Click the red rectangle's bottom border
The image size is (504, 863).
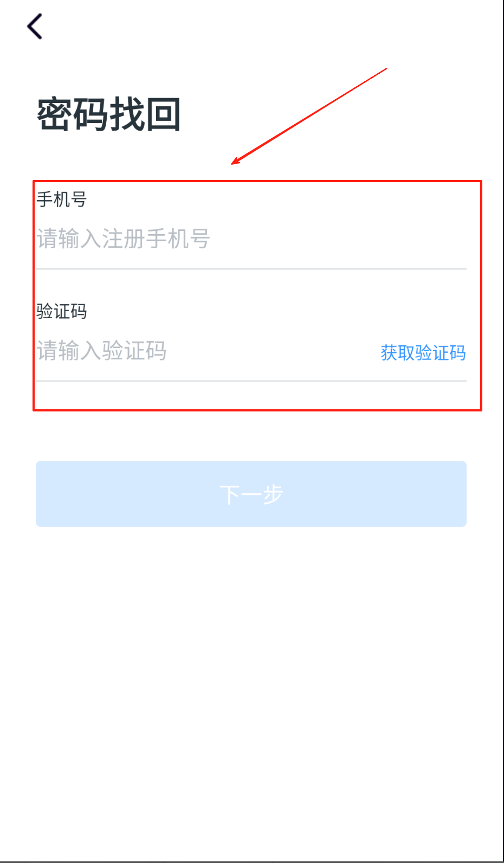[x=257, y=410]
